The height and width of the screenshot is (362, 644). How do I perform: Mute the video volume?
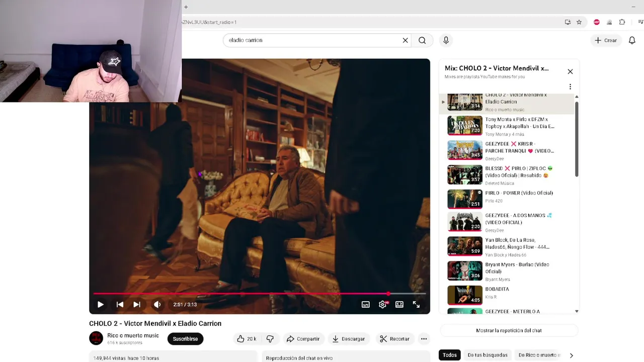pyautogui.click(x=157, y=304)
